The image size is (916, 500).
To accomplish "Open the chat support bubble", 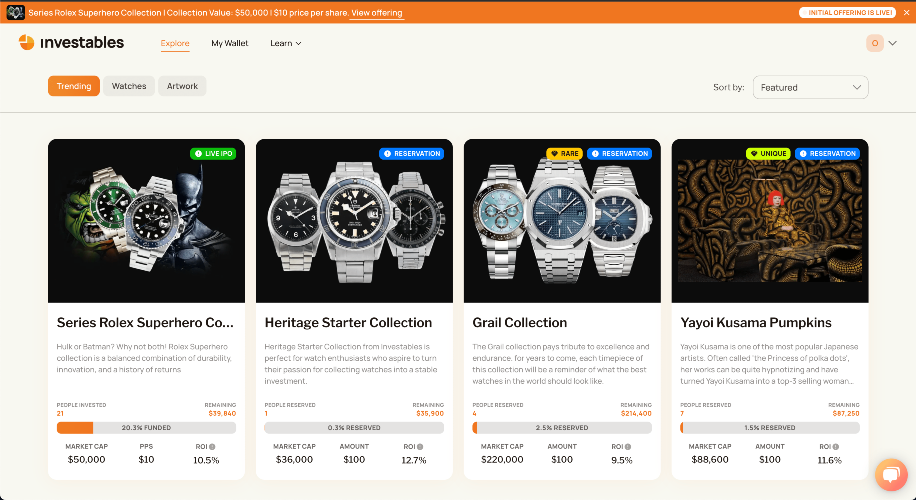I will 891,474.
